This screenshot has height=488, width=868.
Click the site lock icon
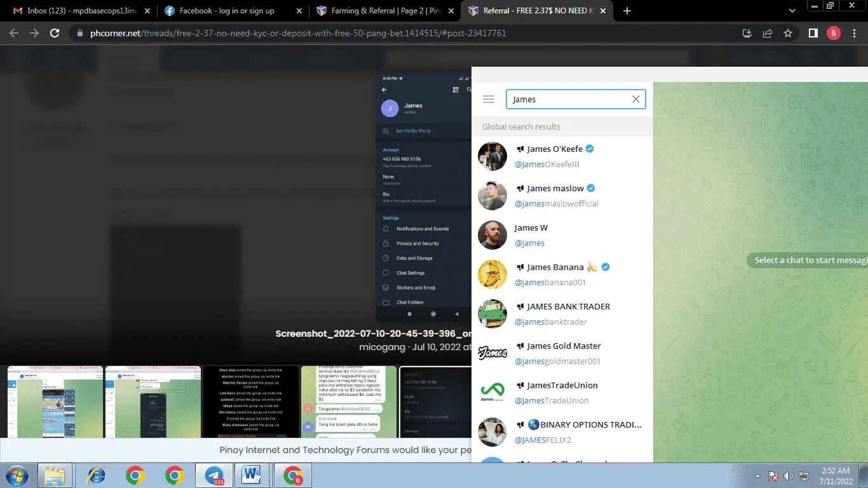(x=79, y=33)
